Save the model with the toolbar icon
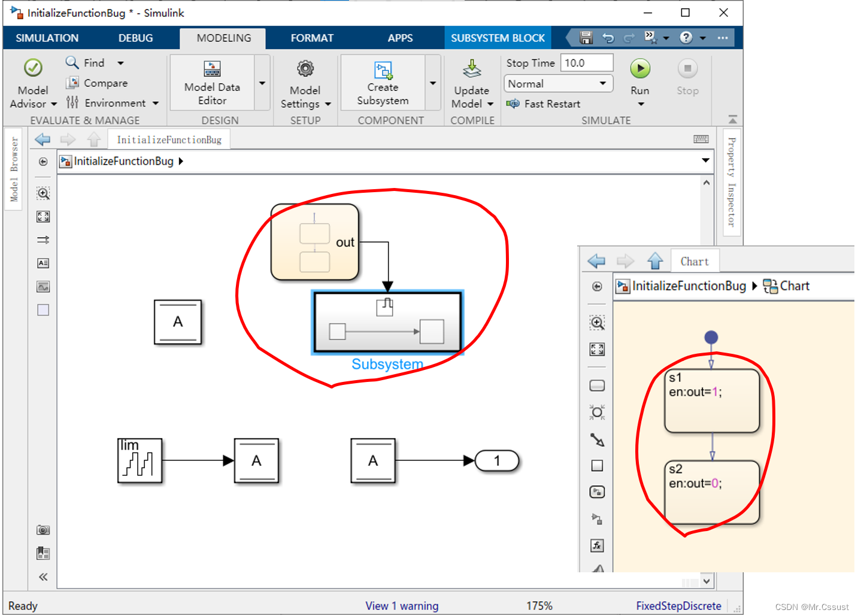 (x=586, y=38)
